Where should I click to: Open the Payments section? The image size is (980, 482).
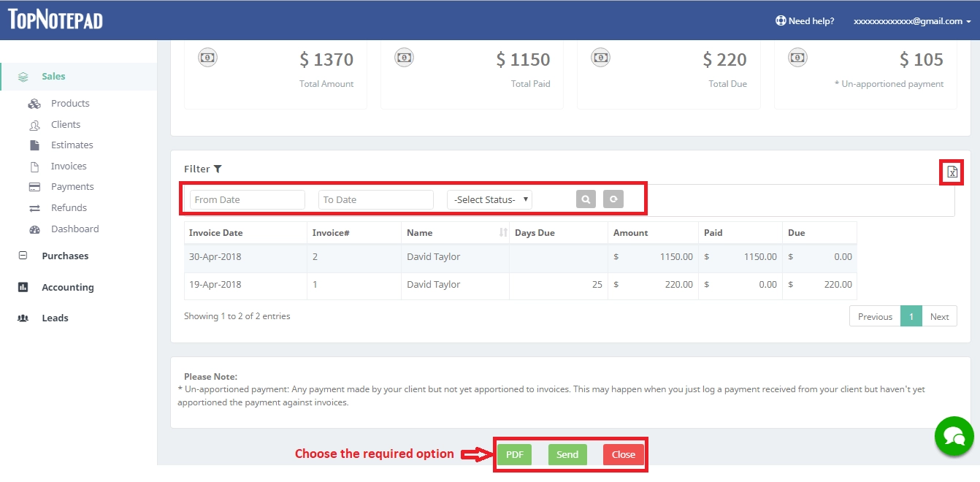pyautogui.click(x=74, y=186)
